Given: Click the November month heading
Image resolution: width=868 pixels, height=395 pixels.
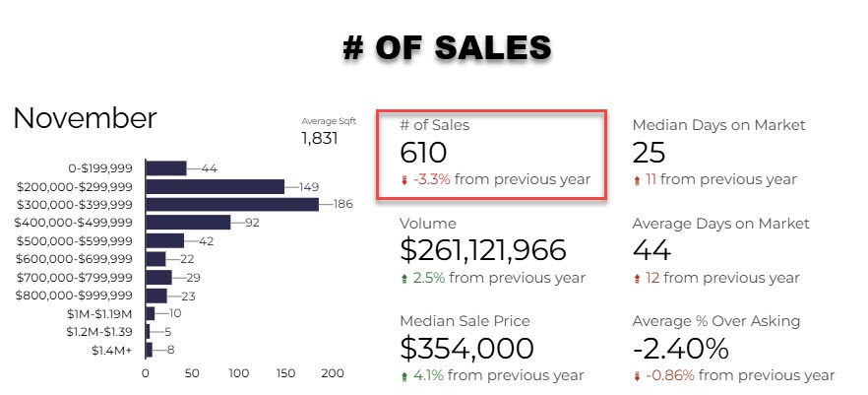Looking at the screenshot, I should pos(85,118).
